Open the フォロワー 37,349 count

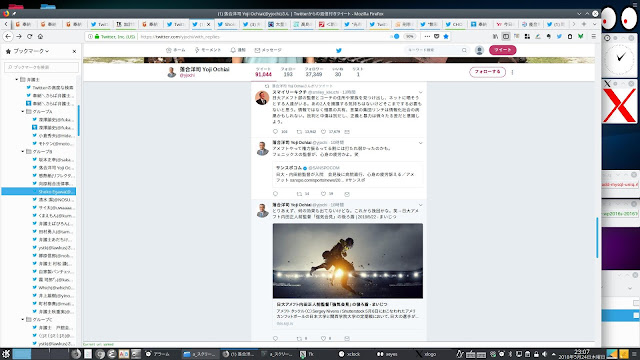(314, 72)
